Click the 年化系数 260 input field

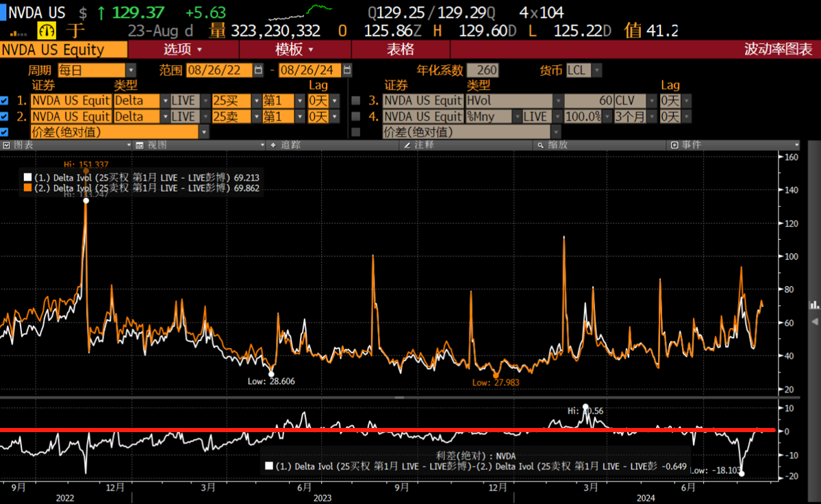483,71
